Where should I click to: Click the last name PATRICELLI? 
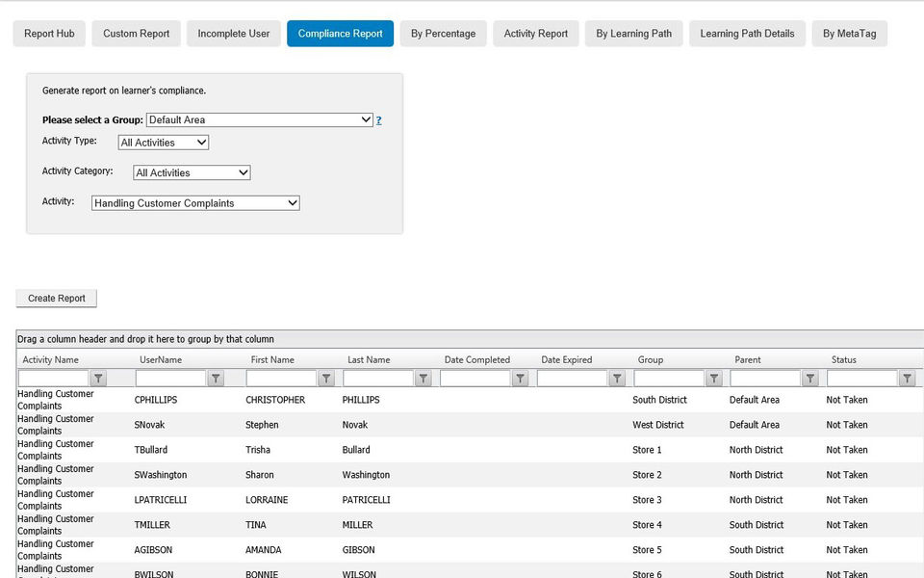point(366,500)
